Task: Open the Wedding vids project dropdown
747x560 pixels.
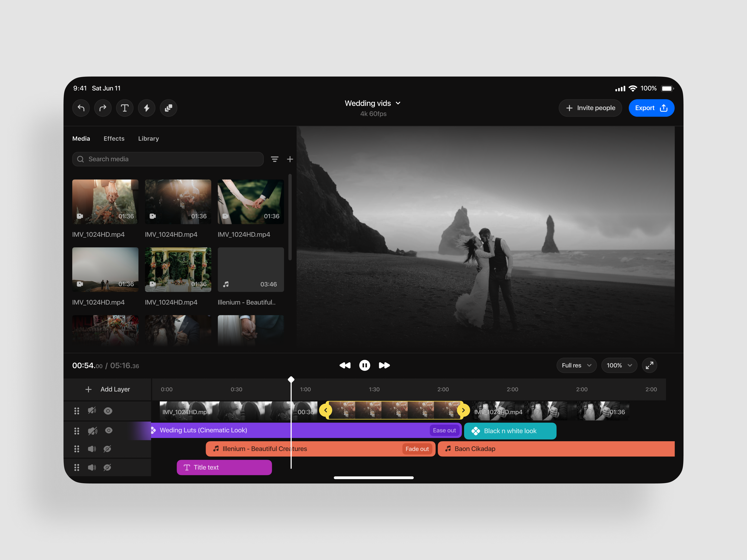Action: pos(373,103)
